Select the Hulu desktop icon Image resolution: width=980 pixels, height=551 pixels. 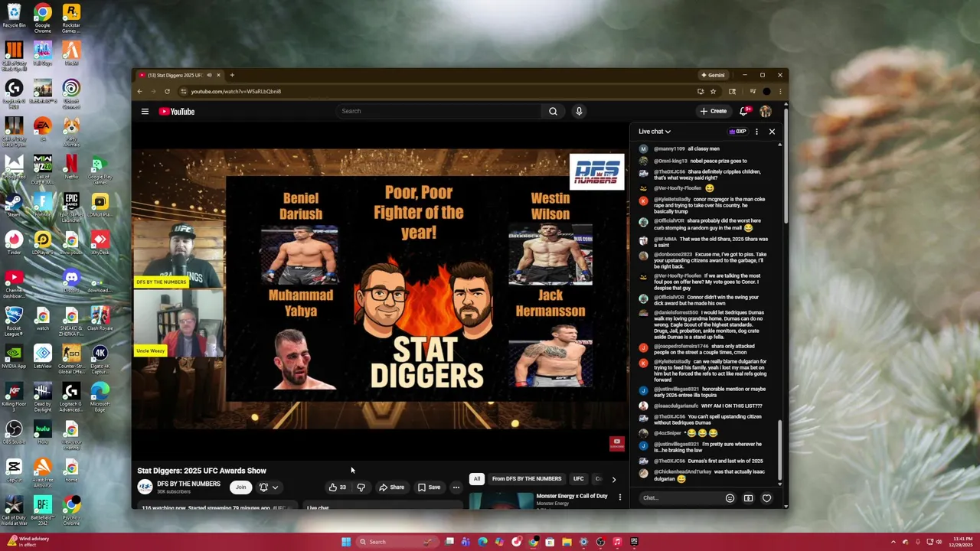43,432
